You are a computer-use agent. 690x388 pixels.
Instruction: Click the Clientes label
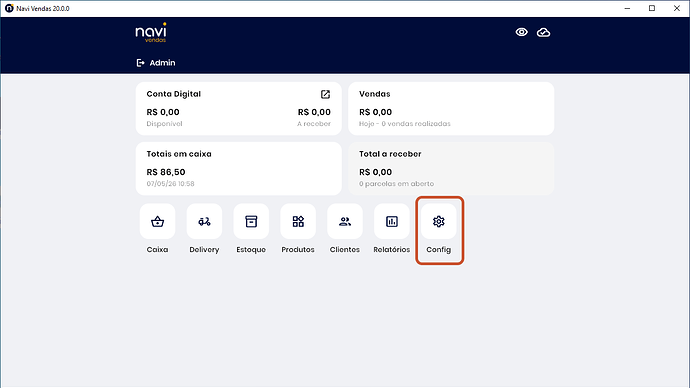[345, 249]
